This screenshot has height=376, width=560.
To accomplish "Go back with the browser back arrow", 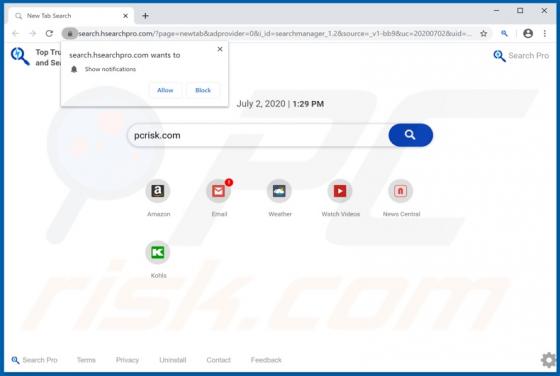I will [16, 34].
